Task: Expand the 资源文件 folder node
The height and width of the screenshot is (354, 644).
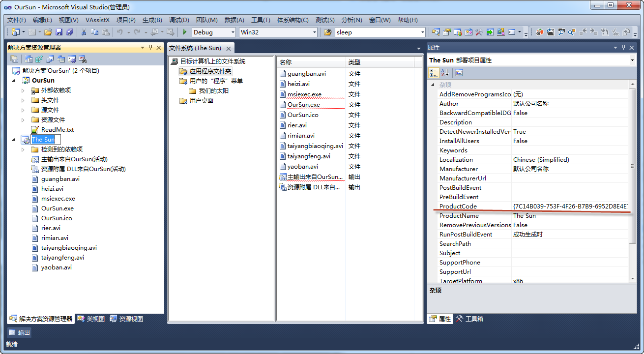Action: click(23, 120)
